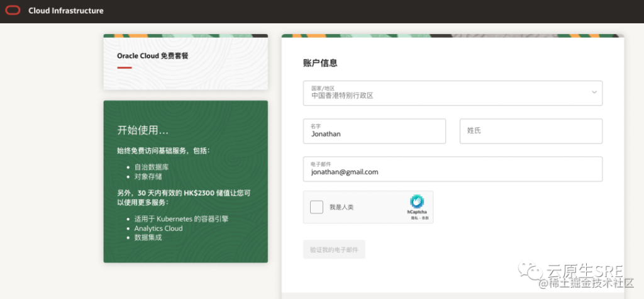This screenshot has height=299, width=644.
Task: Click the 自治数据库 list item
Action: point(151,167)
